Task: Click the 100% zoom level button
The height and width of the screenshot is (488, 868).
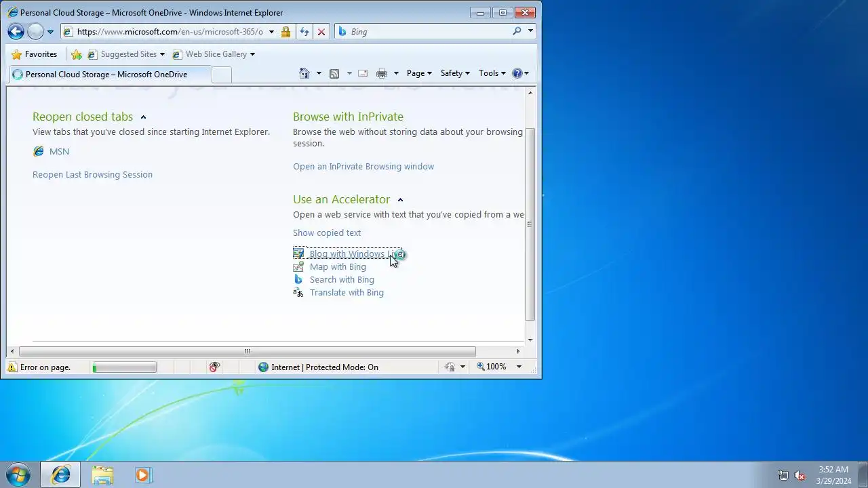Action: click(492, 367)
